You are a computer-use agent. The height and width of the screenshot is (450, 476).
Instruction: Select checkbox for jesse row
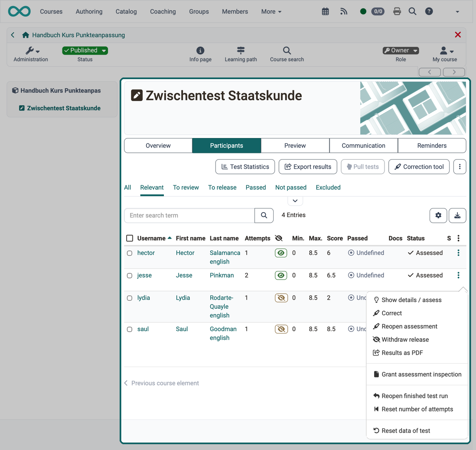point(130,276)
